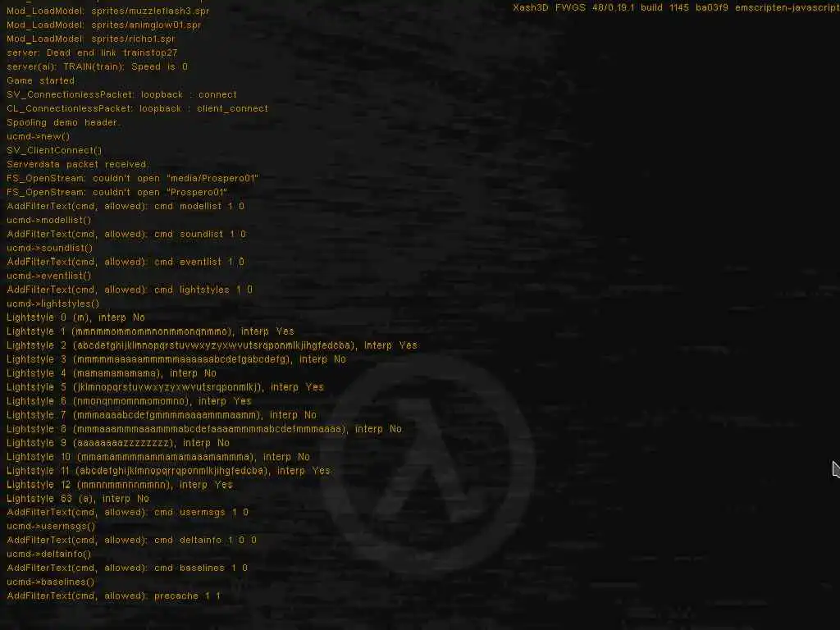Select line 'Mod_LoadModel: sprites/animglow01.spr'
Viewport: 840px width, 630px height.
click(104, 25)
